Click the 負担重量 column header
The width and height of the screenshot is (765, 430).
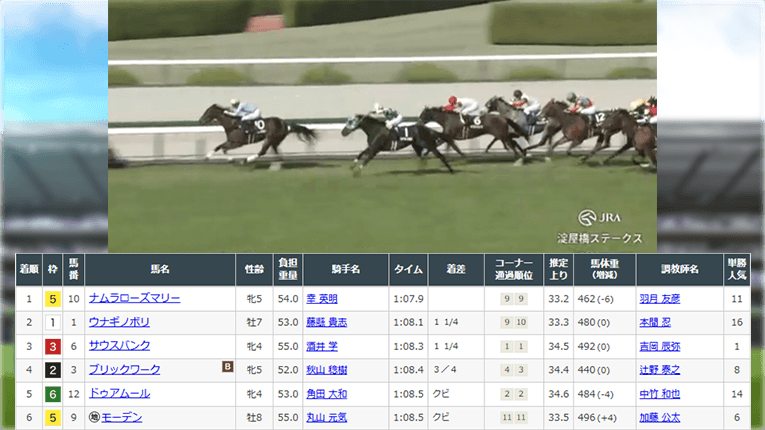tap(288, 269)
